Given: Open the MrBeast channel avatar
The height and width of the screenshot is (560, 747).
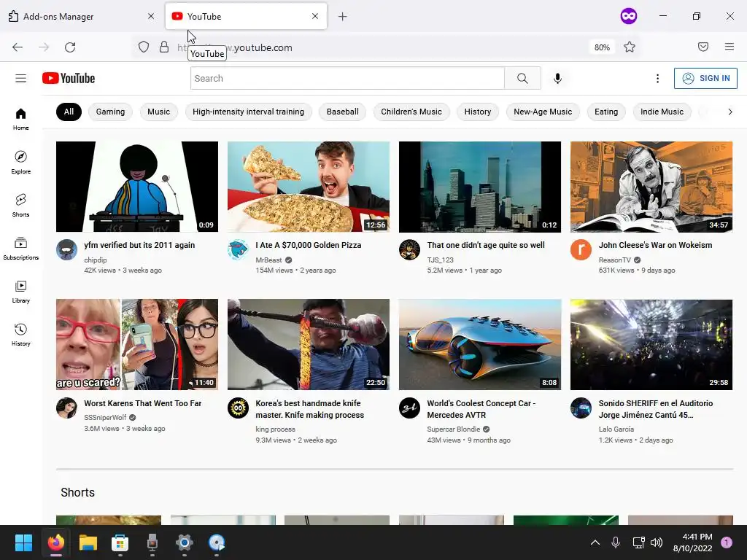Looking at the screenshot, I should click(238, 249).
